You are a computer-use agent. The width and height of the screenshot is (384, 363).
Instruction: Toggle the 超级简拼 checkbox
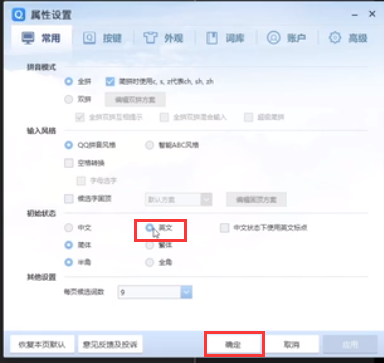(248, 117)
